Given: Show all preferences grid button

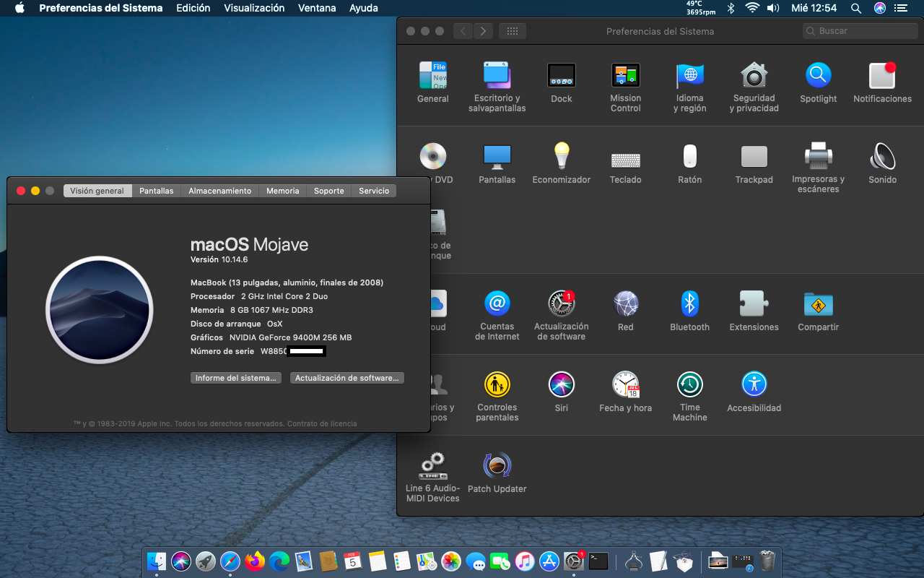Looking at the screenshot, I should click(x=513, y=31).
